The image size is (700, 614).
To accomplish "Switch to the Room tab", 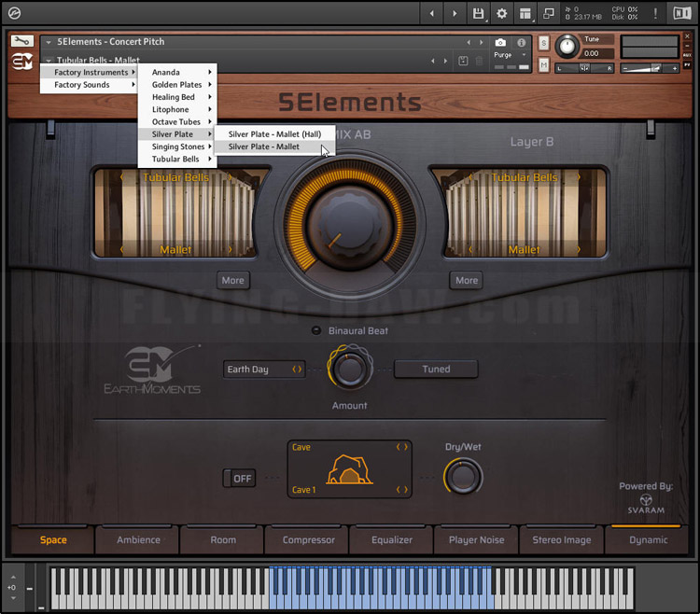I will pos(223,540).
